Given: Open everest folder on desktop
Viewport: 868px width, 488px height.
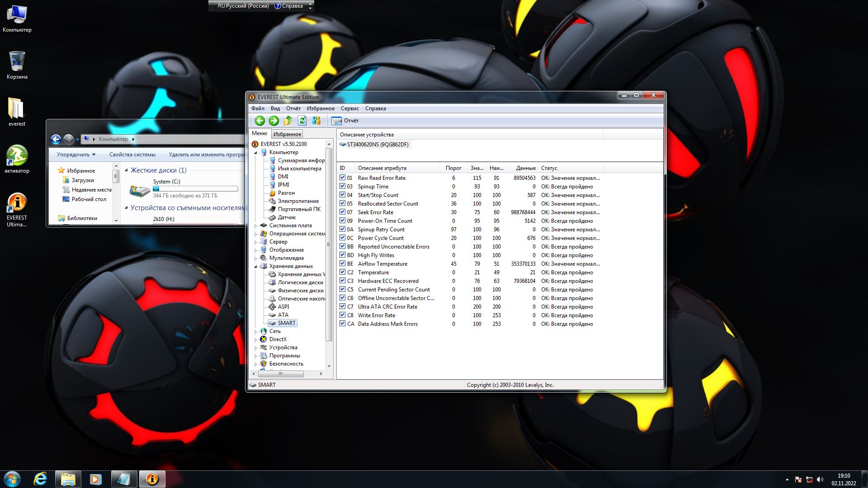Looking at the screenshot, I should (17, 112).
